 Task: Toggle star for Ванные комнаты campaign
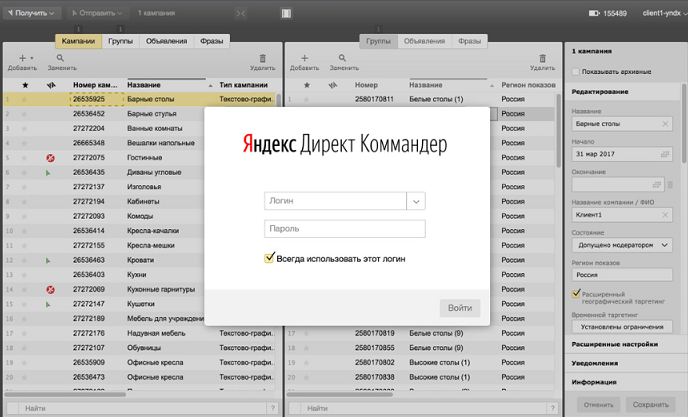(x=25, y=129)
